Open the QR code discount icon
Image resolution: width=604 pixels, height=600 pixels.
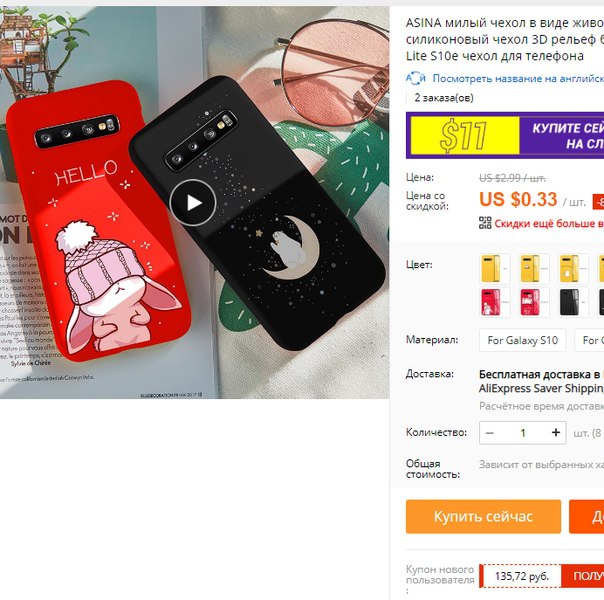click(485, 223)
